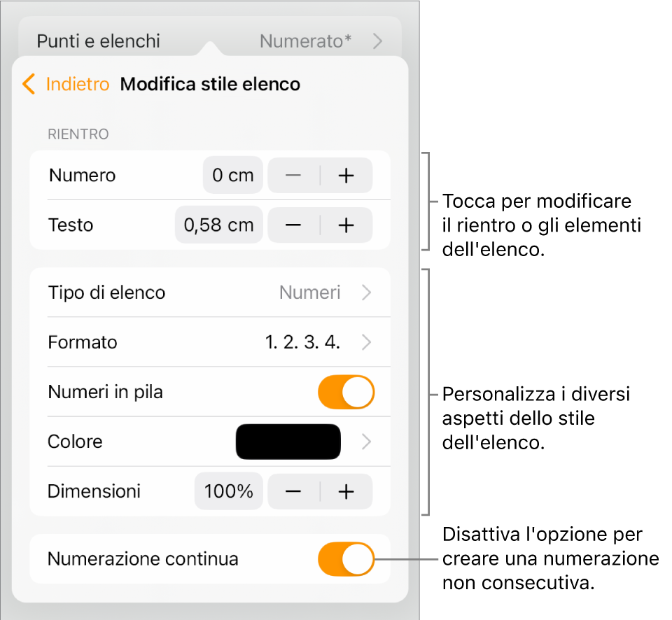The image size is (672, 620).
Task: Tap the RIENTRO section header
Action: click(78, 134)
